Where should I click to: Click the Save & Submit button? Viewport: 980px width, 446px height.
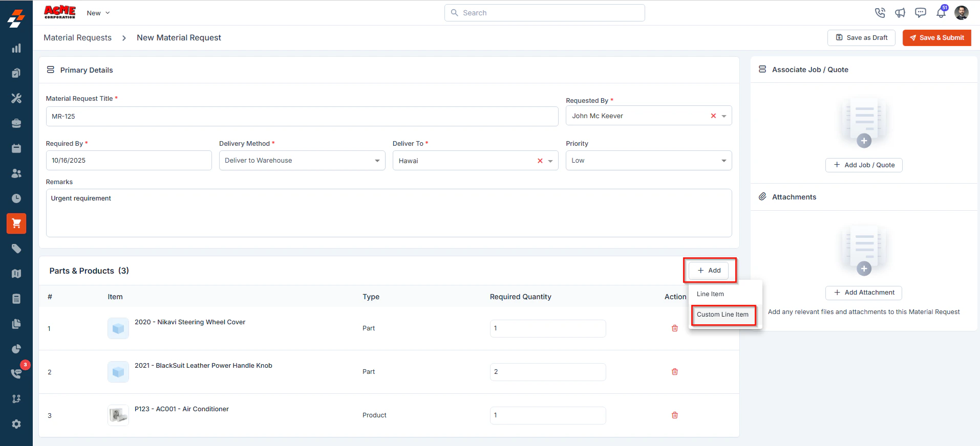(x=936, y=38)
